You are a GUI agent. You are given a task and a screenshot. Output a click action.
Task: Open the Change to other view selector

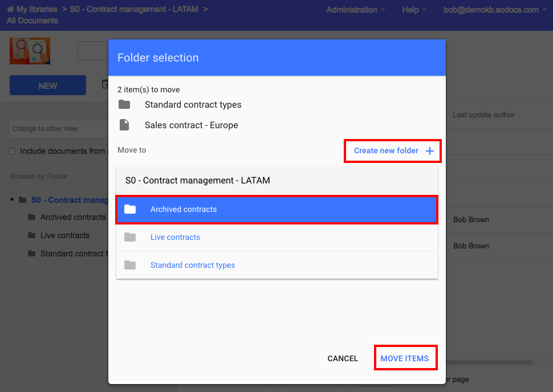point(57,129)
